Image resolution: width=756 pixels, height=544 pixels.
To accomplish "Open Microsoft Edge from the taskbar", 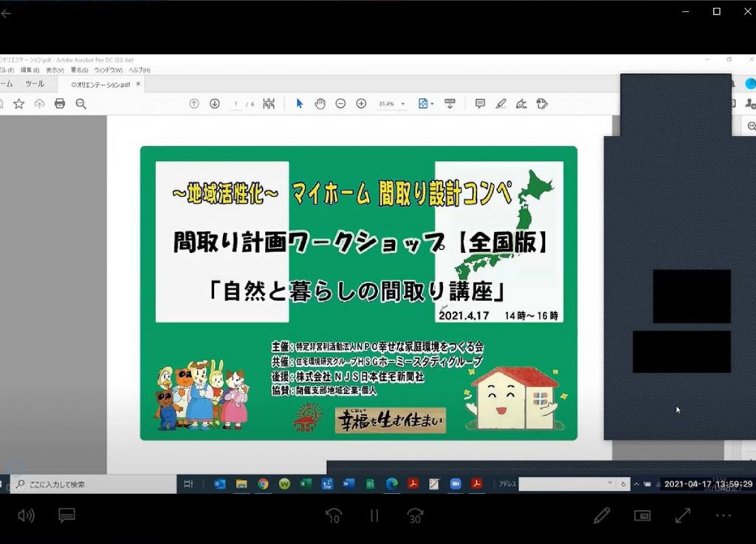I will [391, 483].
